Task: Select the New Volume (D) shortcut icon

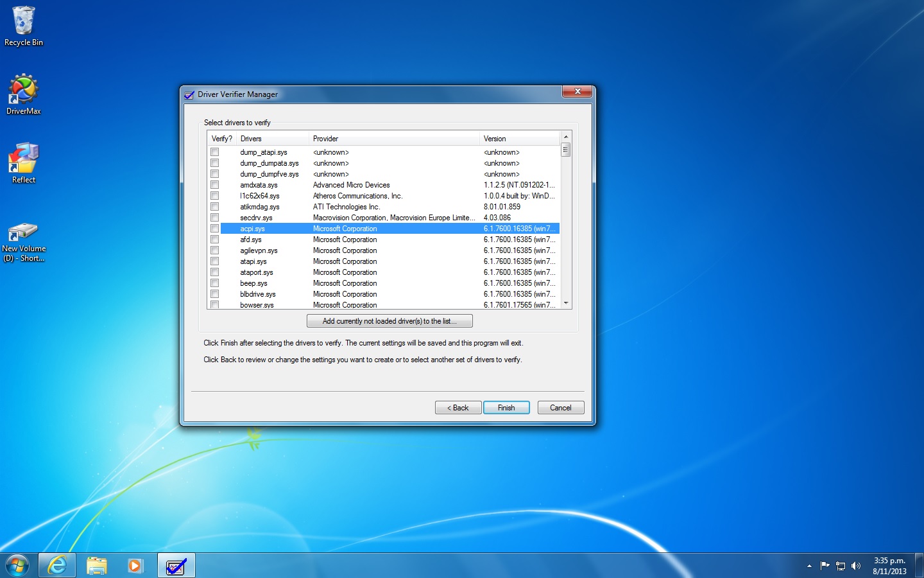Action: (x=24, y=242)
